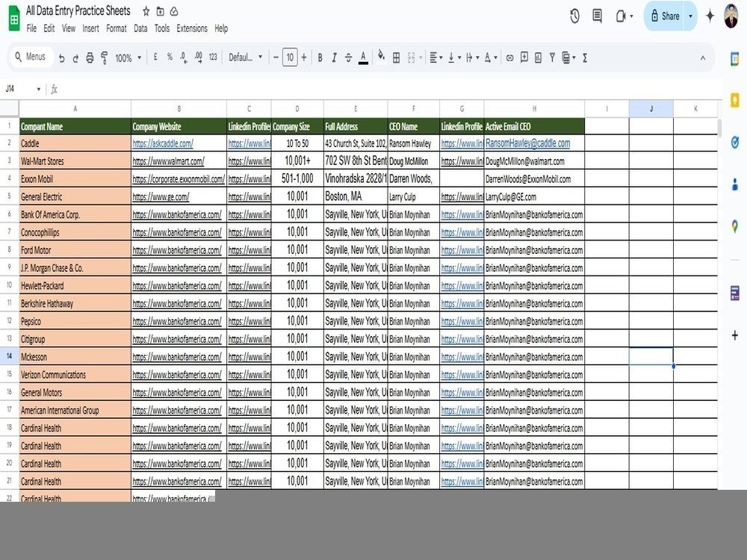Open the Tools menu
Image resolution: width=747 pixels, height=560 pixels.
click(162, 28)
